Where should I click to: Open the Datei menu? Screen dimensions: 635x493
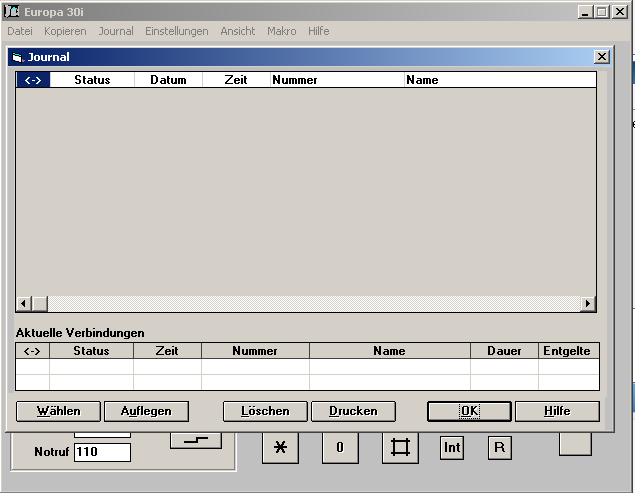click(x=20, y=31)
